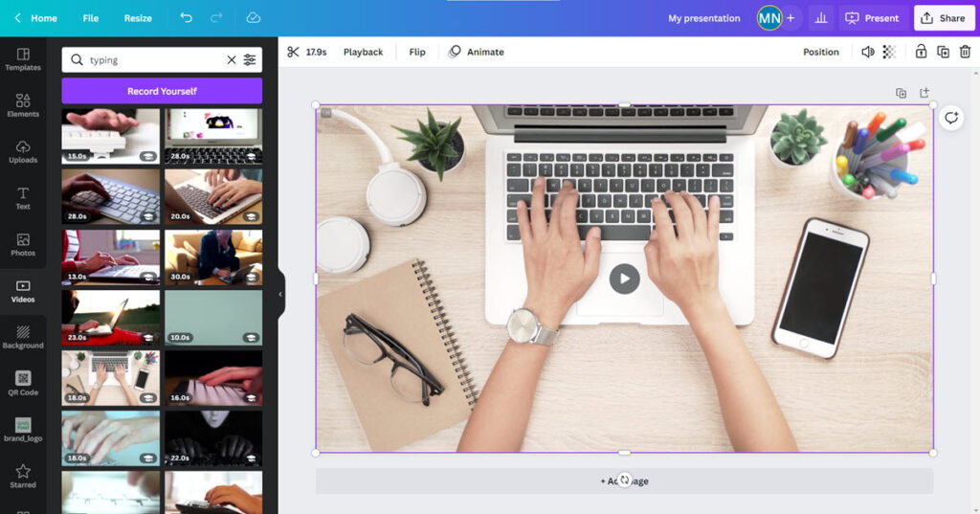Open the QR Code sidebar panel
The image size is (980, 514).
(x=23, y=384)
